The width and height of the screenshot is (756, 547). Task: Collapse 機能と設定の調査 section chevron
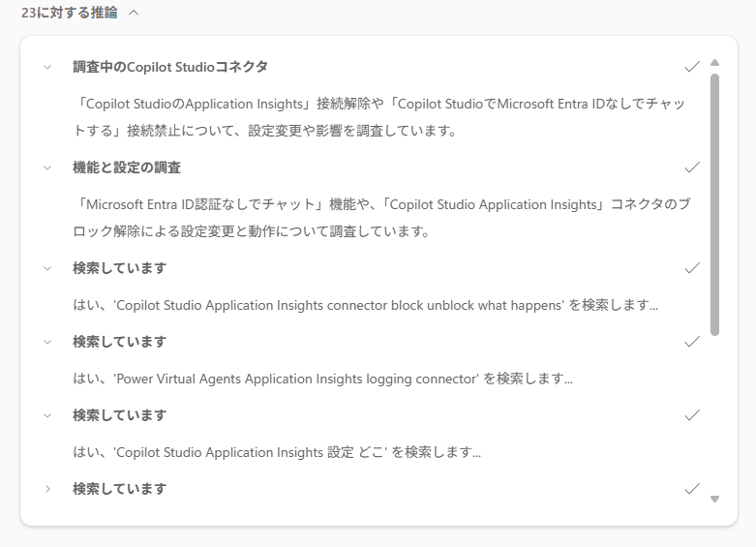tap(47, 167)
